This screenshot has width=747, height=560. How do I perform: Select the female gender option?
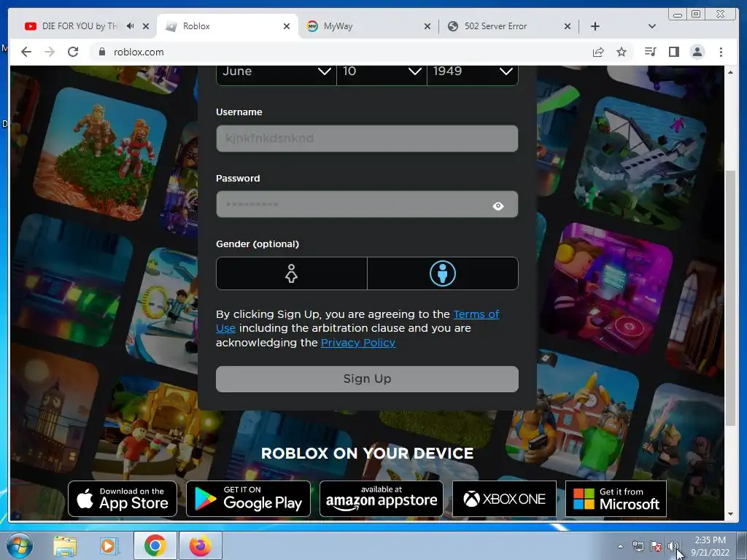[292, 273]
